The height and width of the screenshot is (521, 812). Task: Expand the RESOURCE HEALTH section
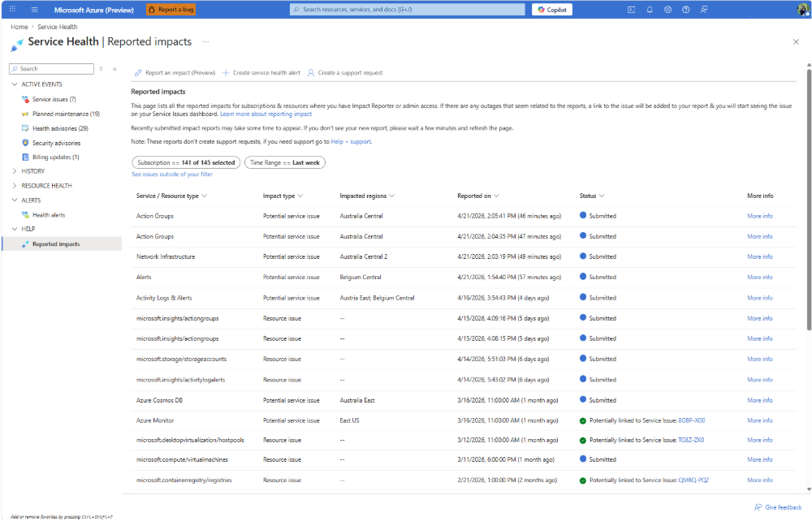tap(15, 185)
